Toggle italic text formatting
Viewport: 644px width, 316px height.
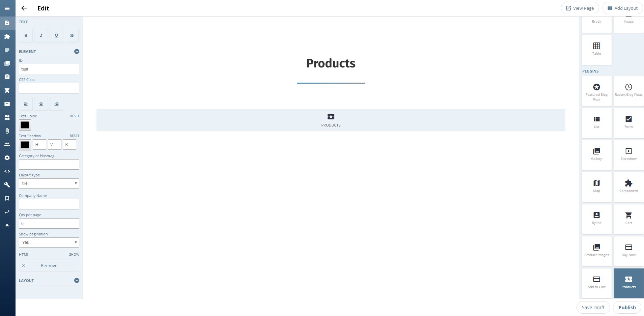pos(41,35)
